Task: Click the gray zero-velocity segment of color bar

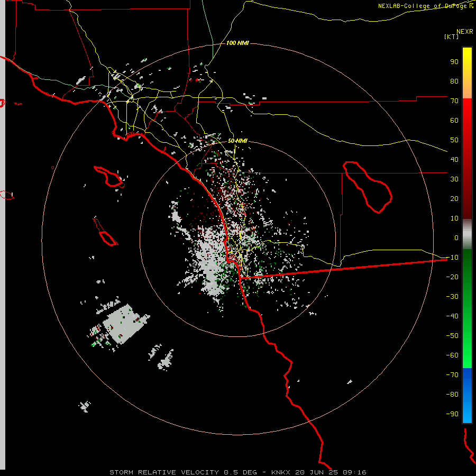Action: pos(467,234)
